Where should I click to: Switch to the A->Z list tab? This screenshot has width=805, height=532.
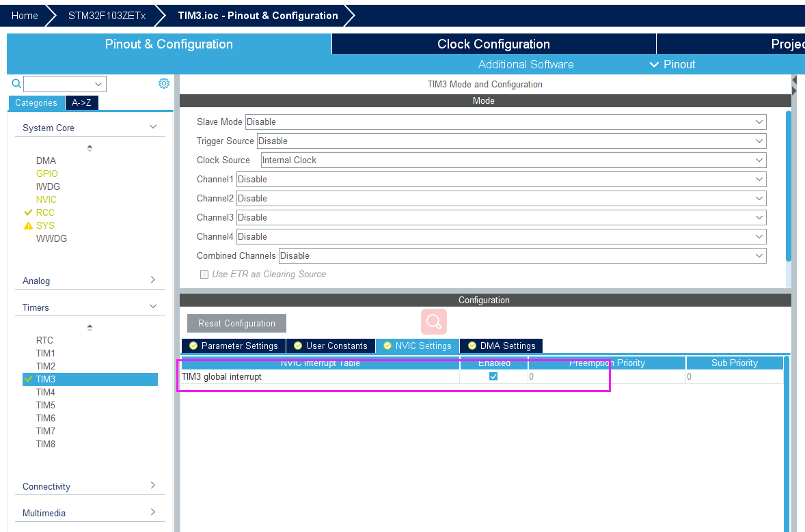[x=81, y=102]
